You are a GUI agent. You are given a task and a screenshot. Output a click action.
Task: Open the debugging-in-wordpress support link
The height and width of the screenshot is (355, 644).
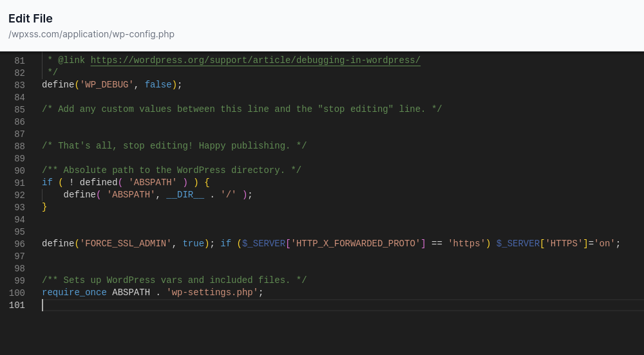(256, 60)
